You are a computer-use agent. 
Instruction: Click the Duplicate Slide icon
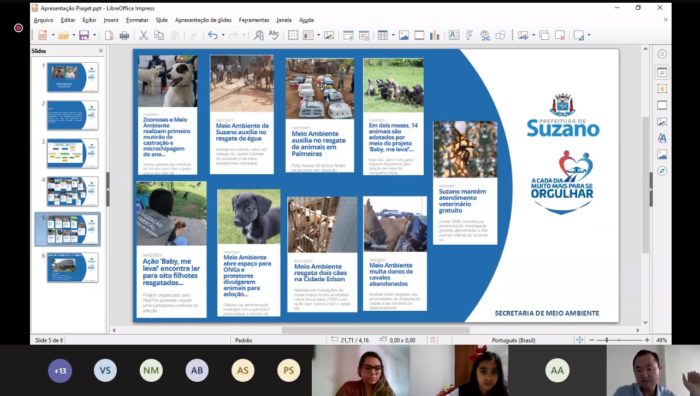pyautogui.click(x=544, y=35)
